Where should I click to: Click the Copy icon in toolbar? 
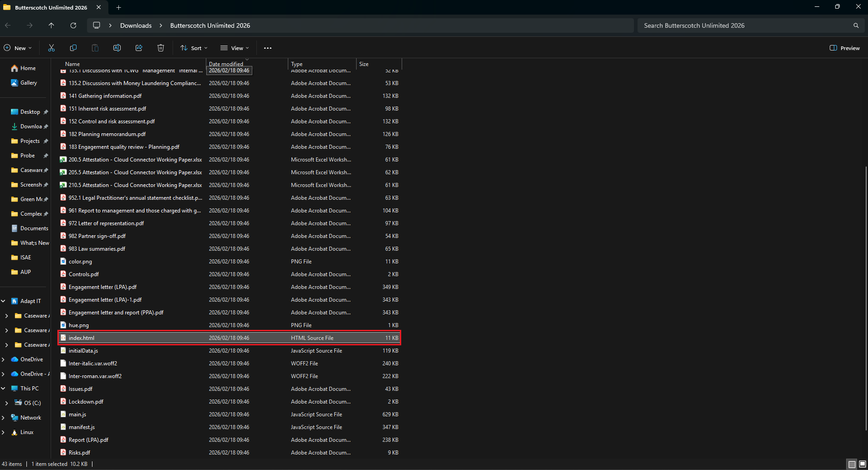tap(73, 48)
